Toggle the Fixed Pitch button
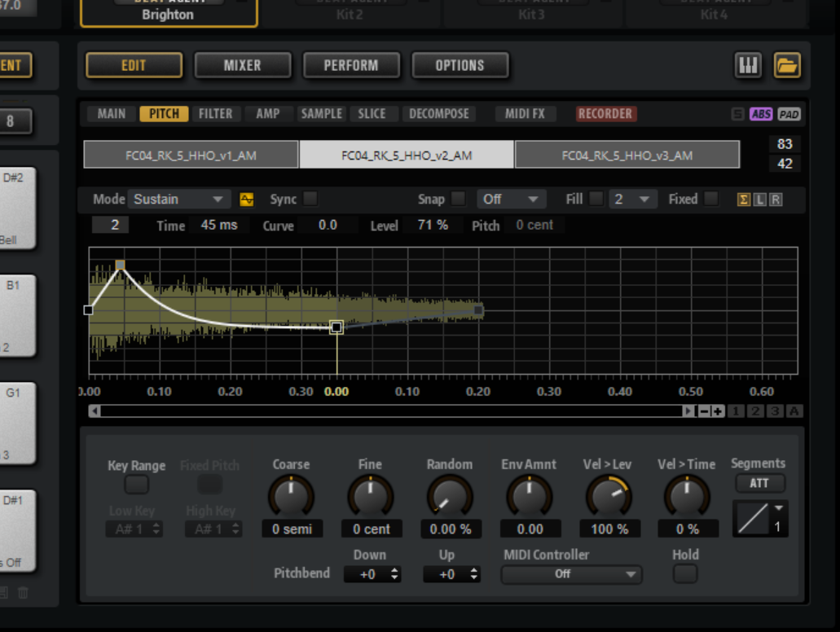The height and width of the screenshot is (632, 840). 209,485
